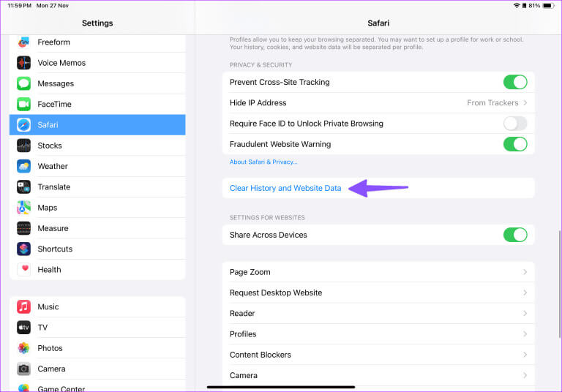Click the Safari pane scrollbar

coord(559,284)
